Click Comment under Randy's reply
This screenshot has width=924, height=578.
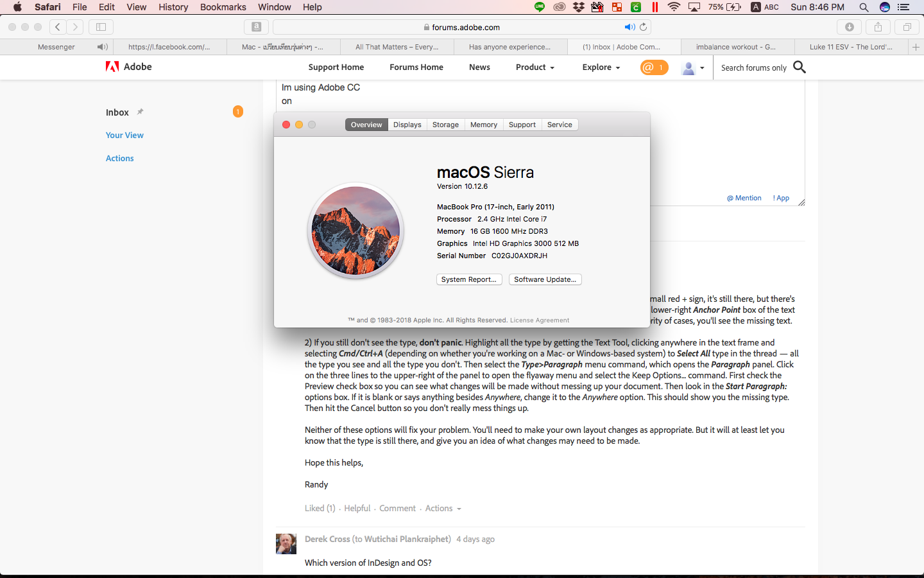398,508
